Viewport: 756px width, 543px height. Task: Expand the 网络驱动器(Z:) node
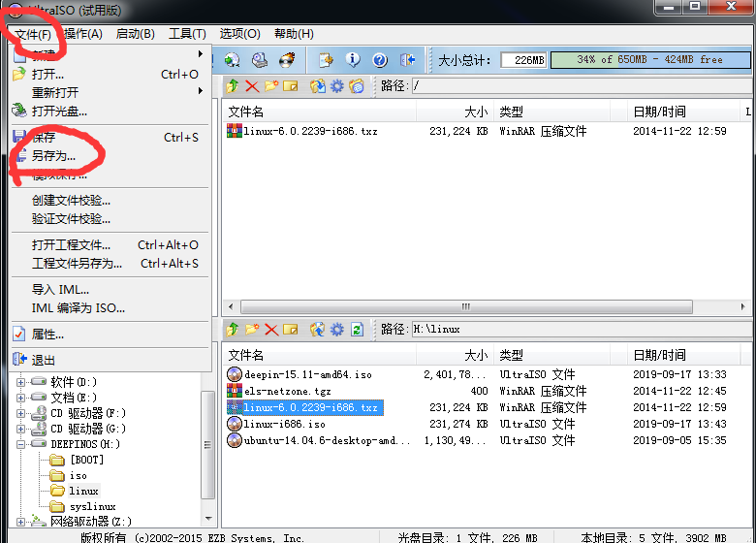(x=20, y=522)
